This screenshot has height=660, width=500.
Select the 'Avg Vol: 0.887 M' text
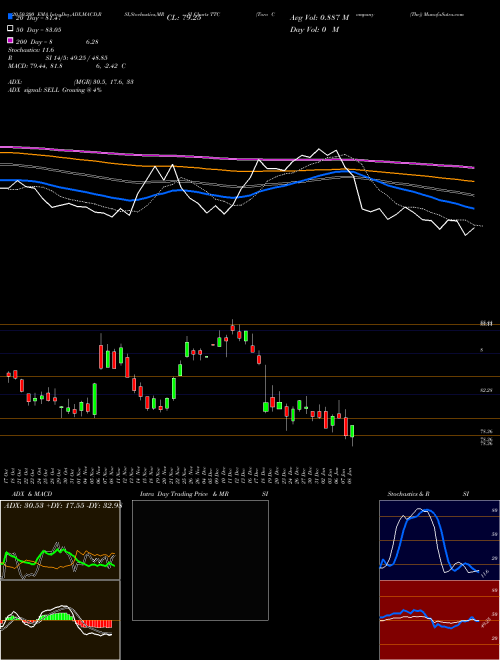319,18
